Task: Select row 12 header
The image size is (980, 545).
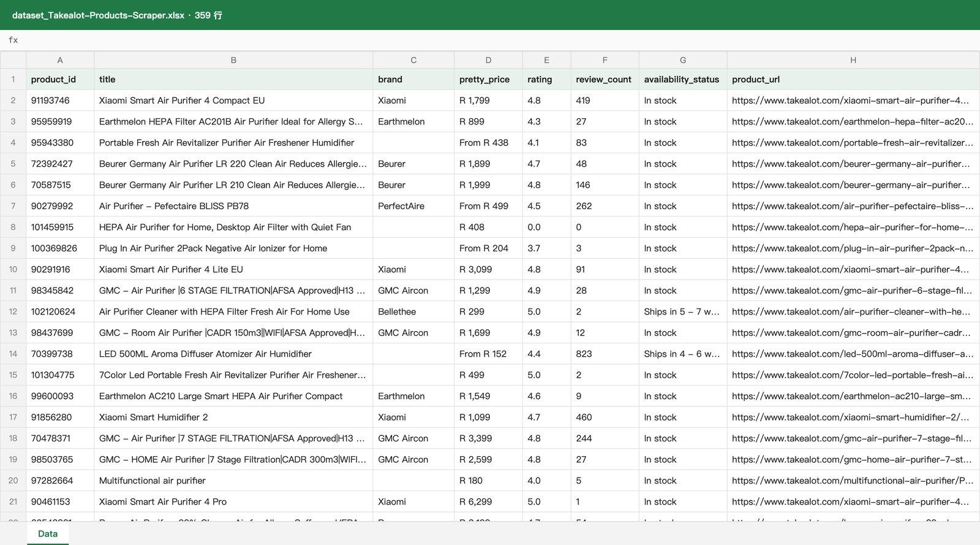Action: tap(13, 311)
